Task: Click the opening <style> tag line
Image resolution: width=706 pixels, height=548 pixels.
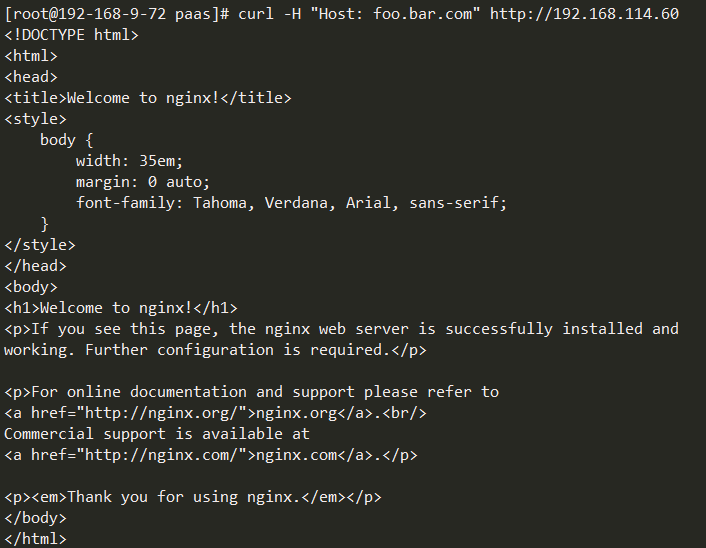Action: (35, 119)
